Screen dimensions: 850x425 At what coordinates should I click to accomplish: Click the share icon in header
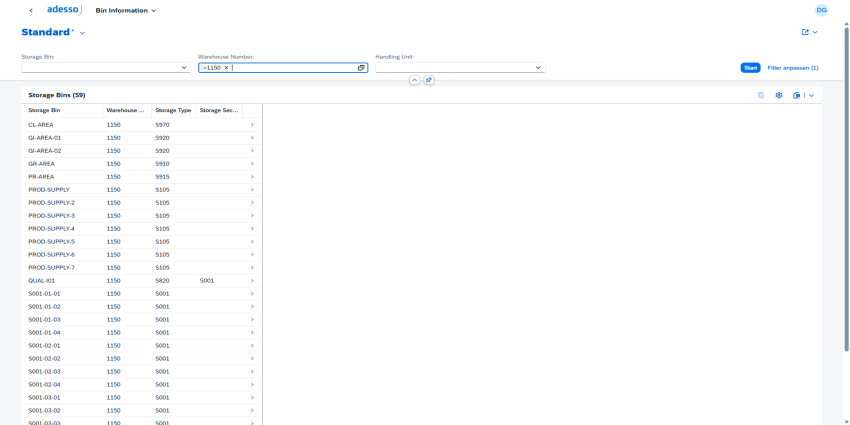tap(805, 32)
